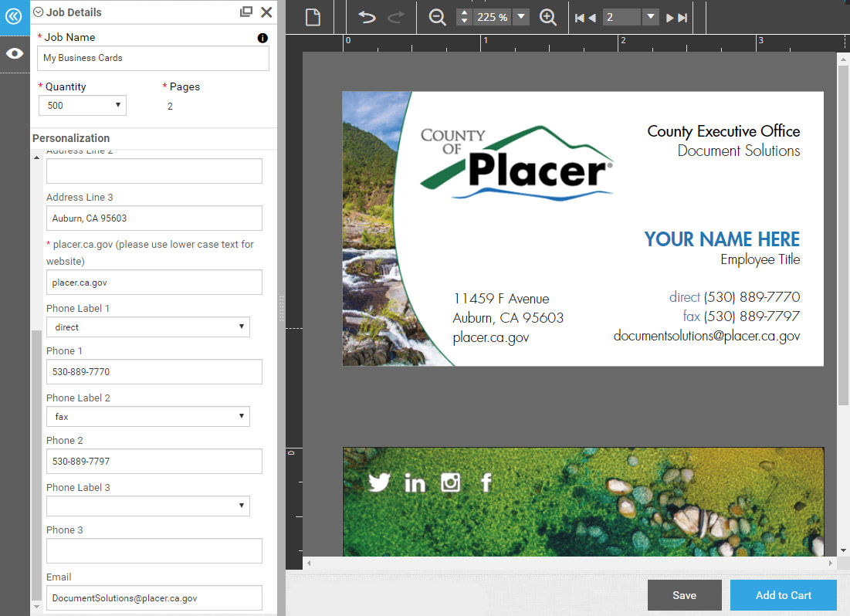850x616 pixels.
Task: Click the Email input field
Action: click(154, 597)
